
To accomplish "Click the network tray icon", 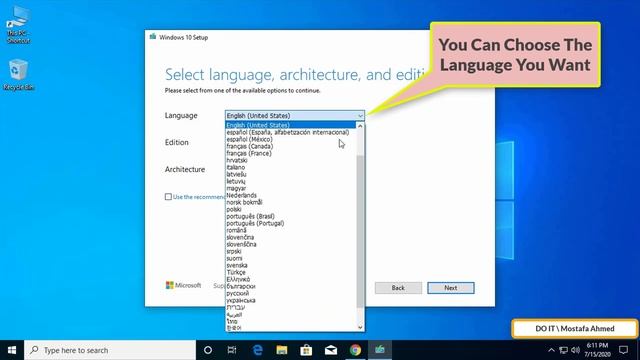I will coord(564,350).
